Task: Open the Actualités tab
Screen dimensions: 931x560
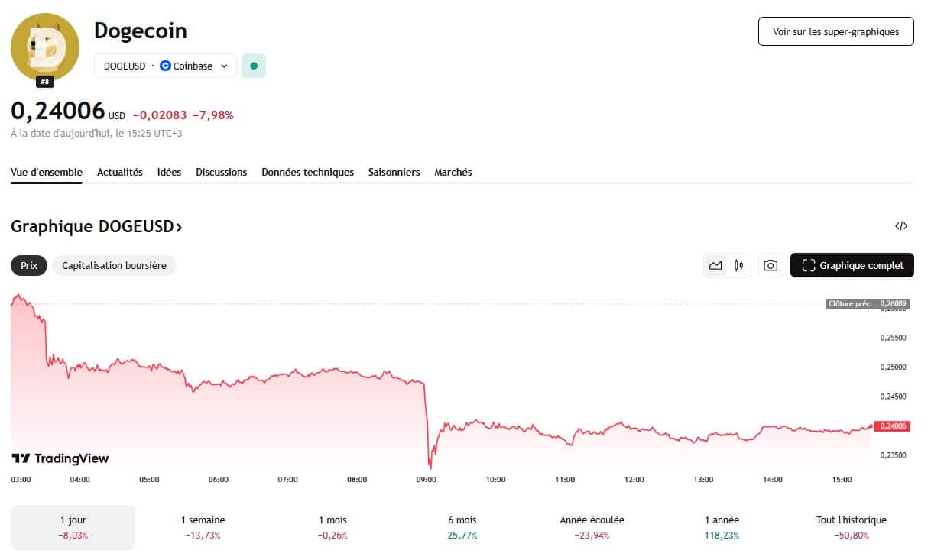Action: click(120, 172)
